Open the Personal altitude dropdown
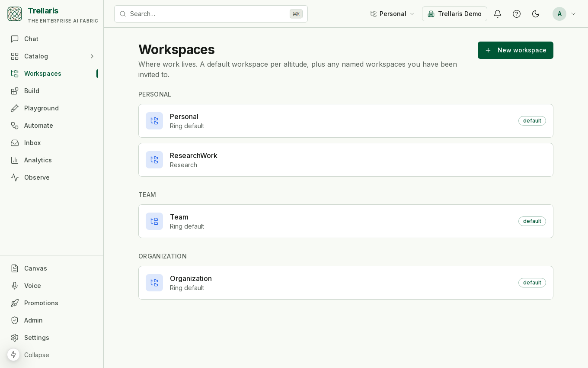 393,14
